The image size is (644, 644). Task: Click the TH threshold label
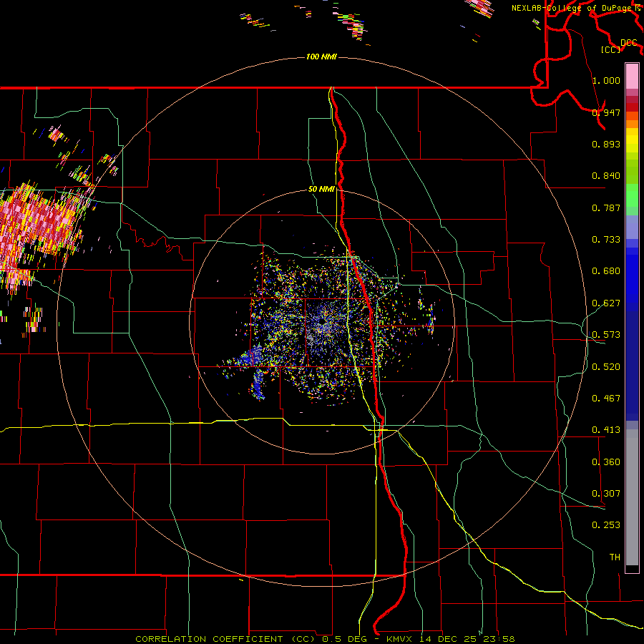coord(615,557)
